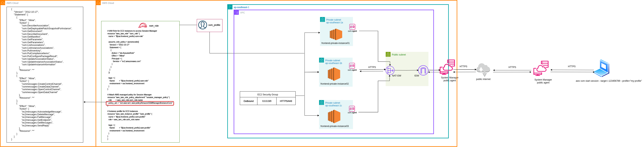Click the "frontend-private-instance03" label
Image resolution: width=644 pixels, height=147 pixels.
tap(334, 126)
